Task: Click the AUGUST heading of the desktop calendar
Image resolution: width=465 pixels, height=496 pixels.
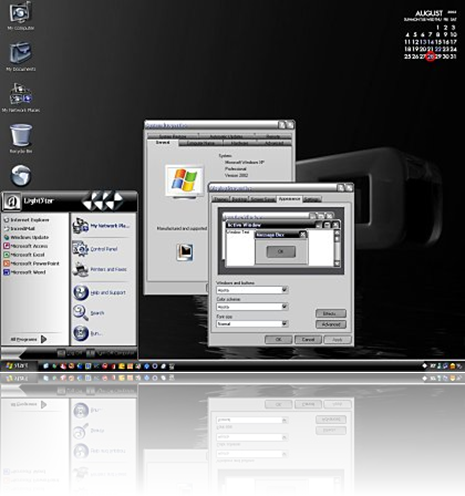Action: [429, 13]
